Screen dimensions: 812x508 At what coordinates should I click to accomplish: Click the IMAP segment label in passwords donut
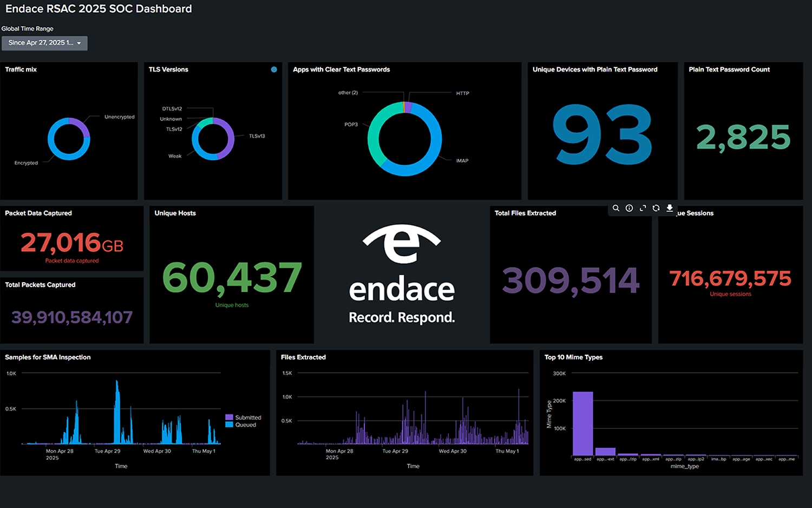tap(462, 161)
